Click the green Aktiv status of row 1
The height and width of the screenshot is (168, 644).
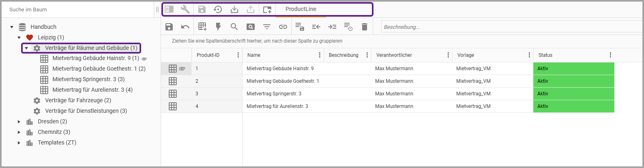[x=573, y=69]
